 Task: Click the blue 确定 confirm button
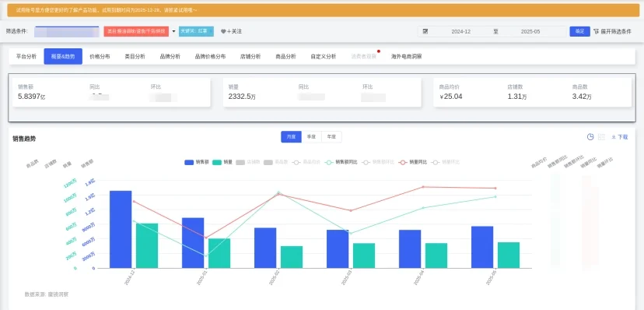click(x=579, y=31)
